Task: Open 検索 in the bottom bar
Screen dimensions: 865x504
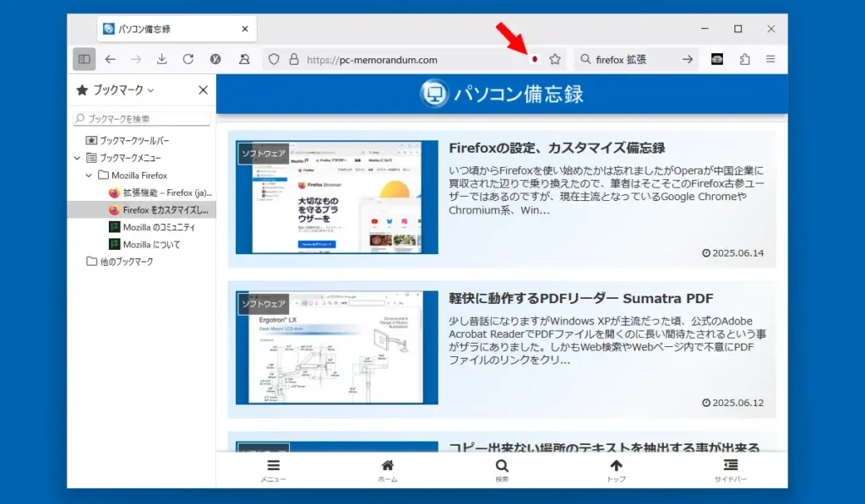Action: click(502, 471)
